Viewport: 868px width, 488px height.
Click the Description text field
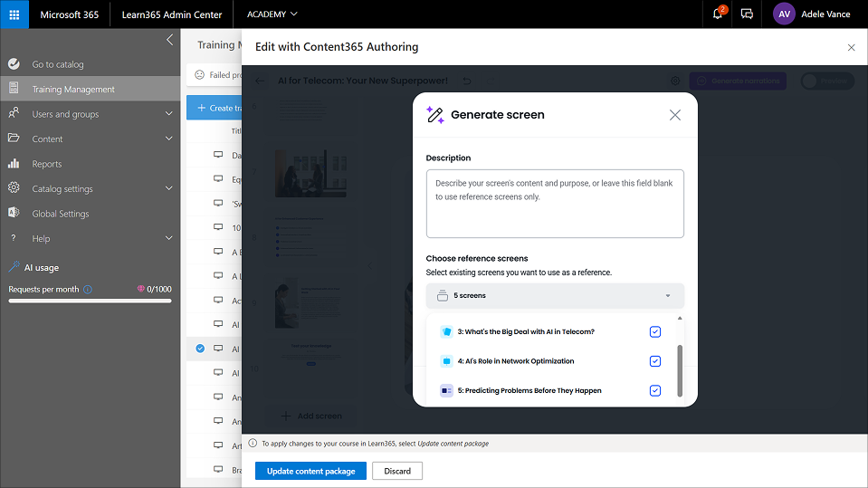555,204
